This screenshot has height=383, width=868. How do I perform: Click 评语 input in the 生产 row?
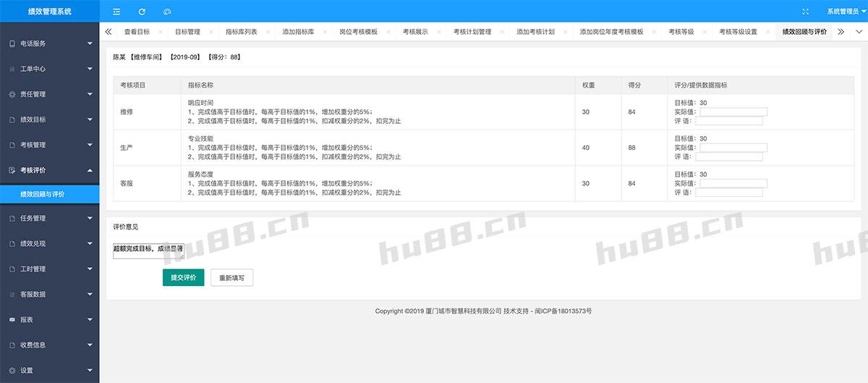(x=731, y=156)
